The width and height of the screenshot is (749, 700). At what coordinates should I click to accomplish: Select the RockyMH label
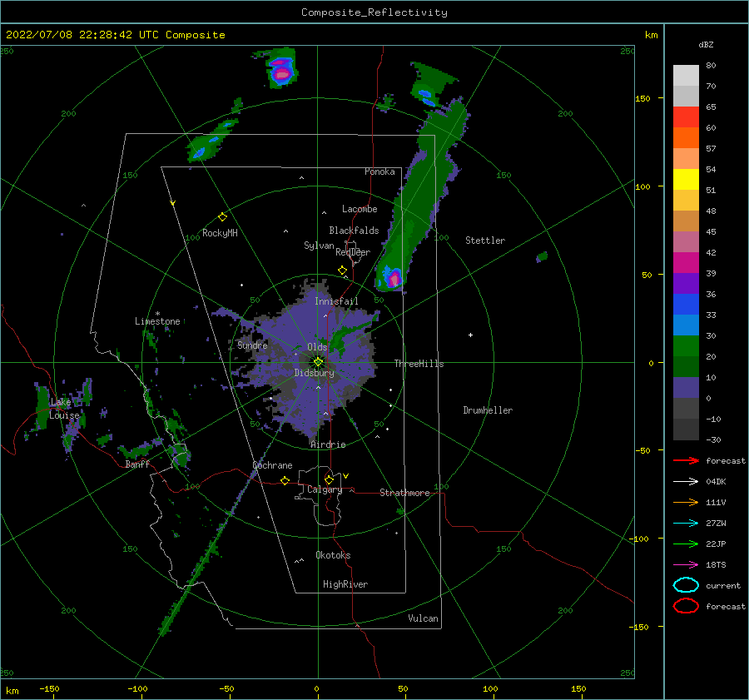[x=220, y=233]
